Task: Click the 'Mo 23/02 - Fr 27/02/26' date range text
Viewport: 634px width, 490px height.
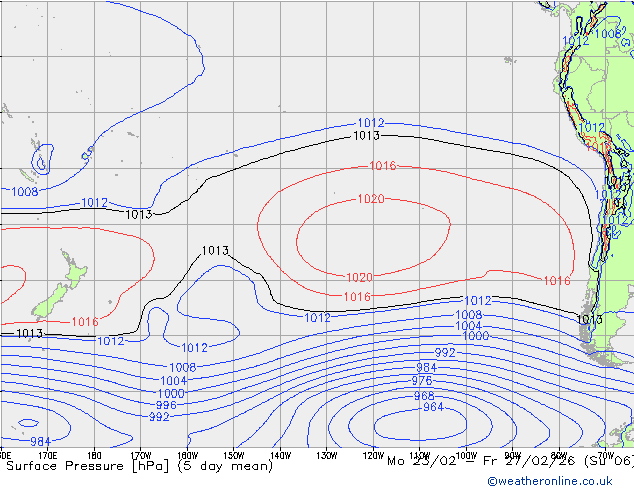Action: point(484,461)
